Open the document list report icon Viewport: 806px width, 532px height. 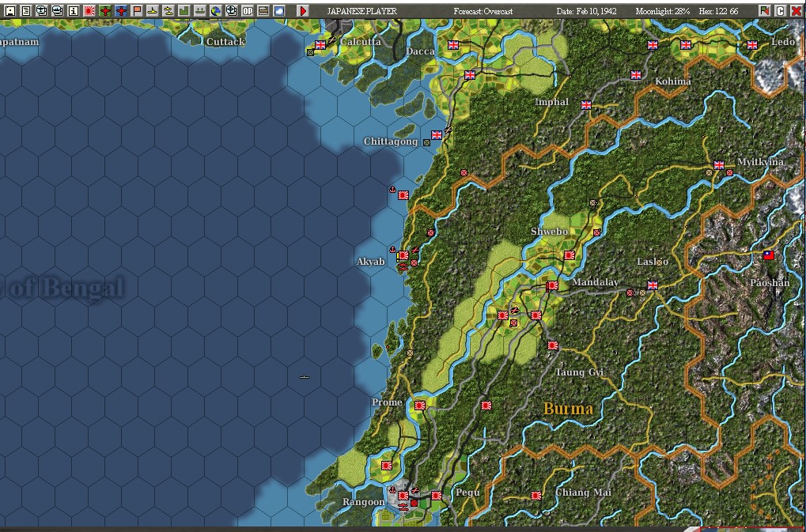(x=25, y=10)
